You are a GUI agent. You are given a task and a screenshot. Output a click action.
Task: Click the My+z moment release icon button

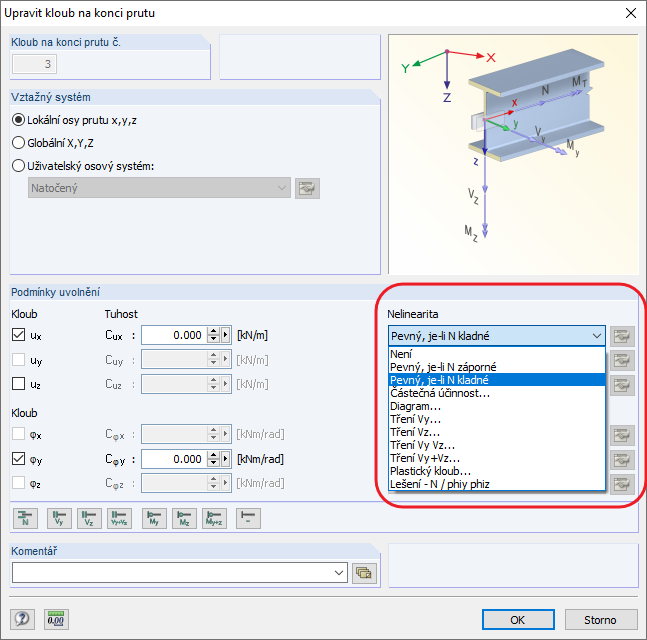215,518
